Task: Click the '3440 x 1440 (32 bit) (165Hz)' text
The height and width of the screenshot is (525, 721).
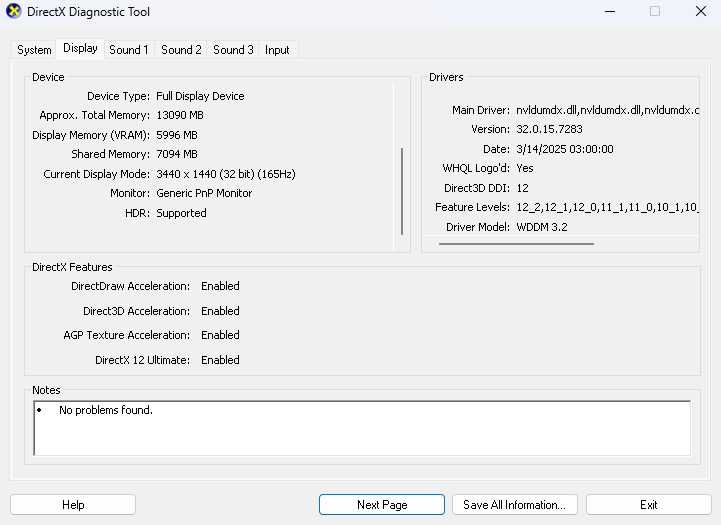Action: (x=226, y=174)
